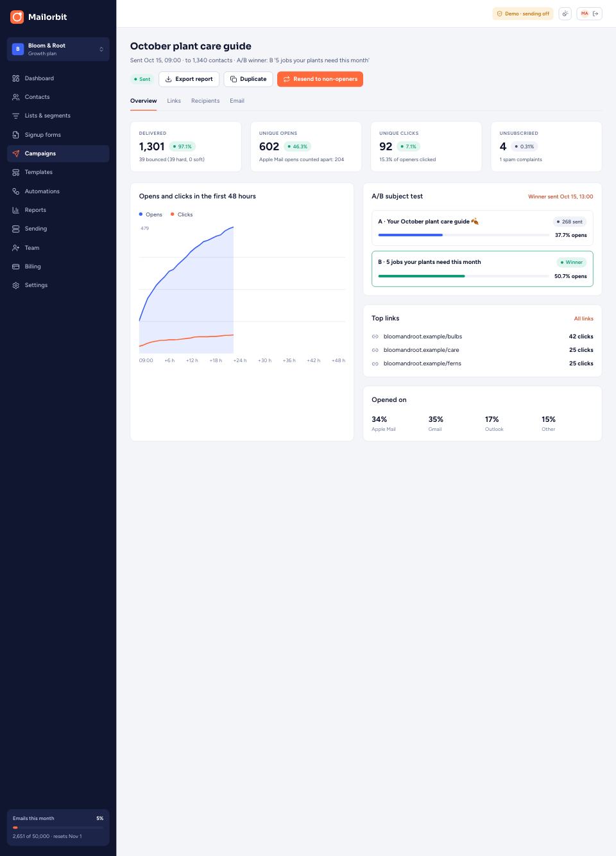Click the Export report button
Viewport: 616px width, 856px height.
tap(189, 79)
